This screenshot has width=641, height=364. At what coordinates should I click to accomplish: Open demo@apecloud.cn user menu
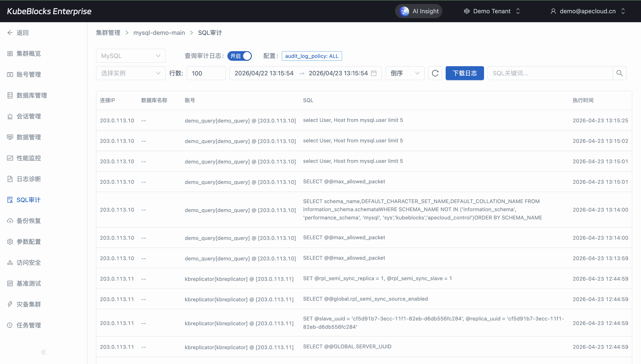pyautogui.click(x=588, y=11)
